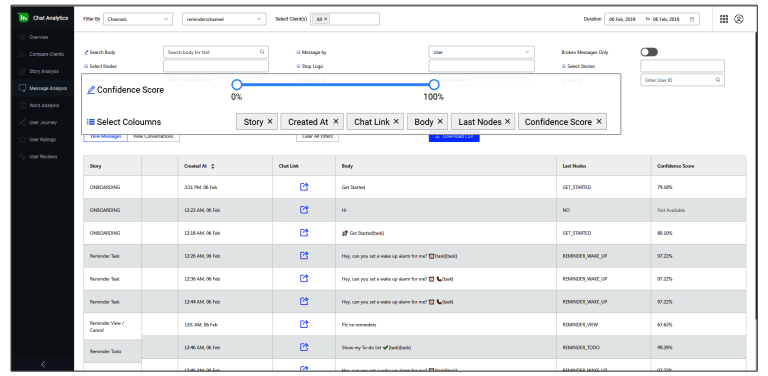Click the Duration date range field
This screenshot has height=376, width=768.
tap(652, 19)
